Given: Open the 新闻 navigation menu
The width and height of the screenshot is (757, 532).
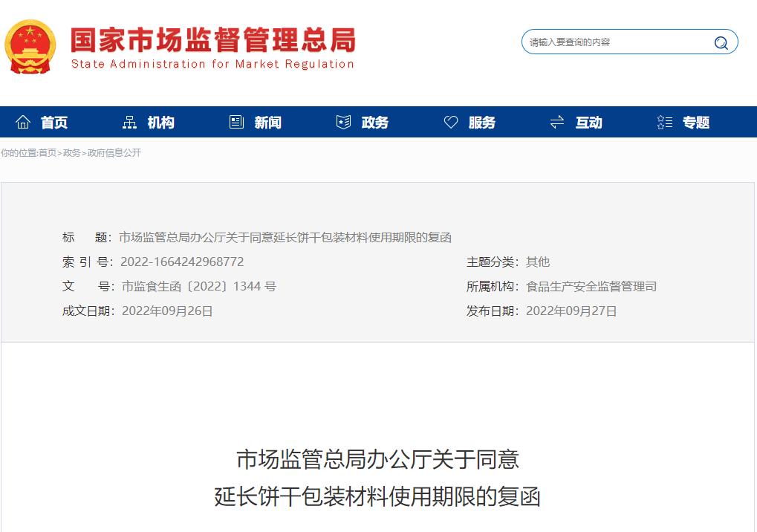Looking at the screenshot, I should [268, 122].
